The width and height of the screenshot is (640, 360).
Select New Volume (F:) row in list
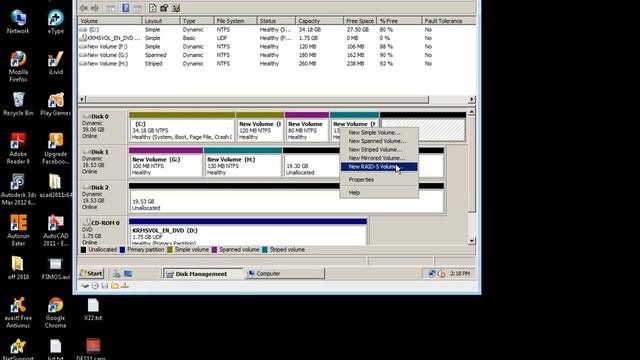pyautogui.click(x=276, y=47)
